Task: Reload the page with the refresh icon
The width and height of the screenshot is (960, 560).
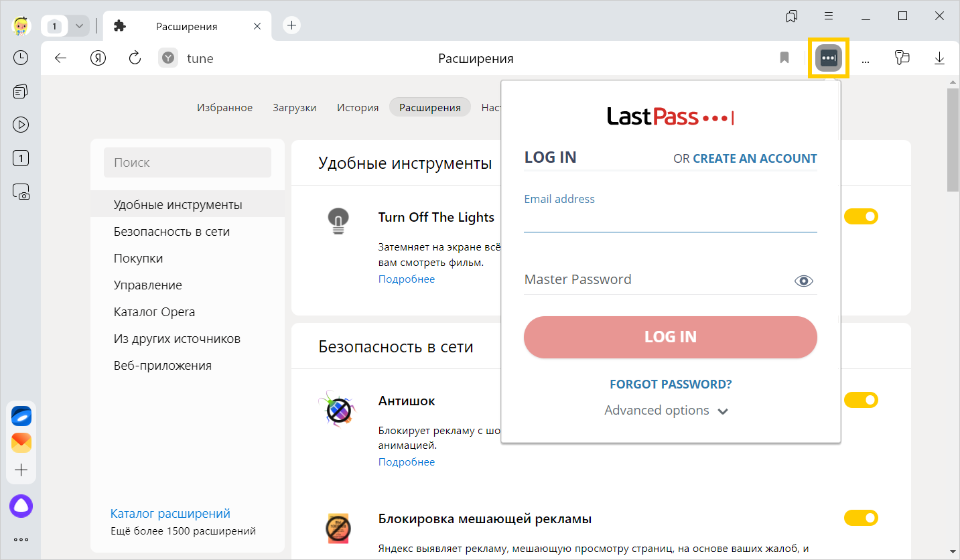Action: [135, 58]
